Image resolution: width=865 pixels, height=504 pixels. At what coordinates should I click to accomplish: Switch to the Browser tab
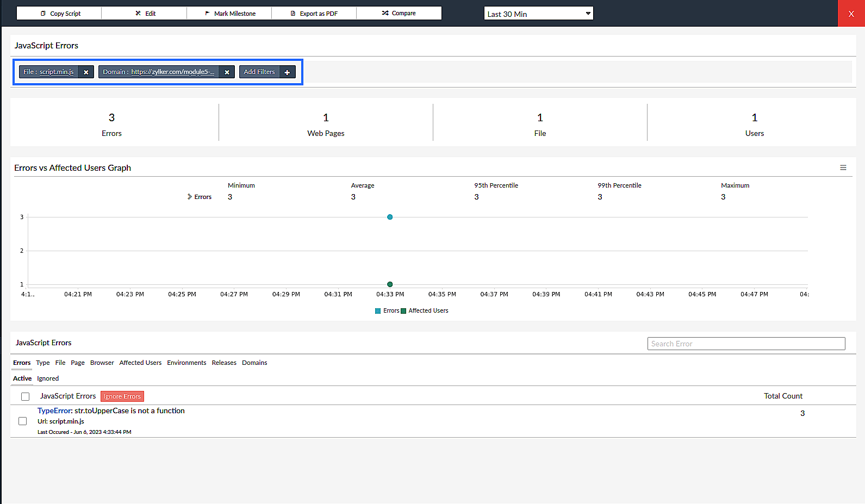102,363
